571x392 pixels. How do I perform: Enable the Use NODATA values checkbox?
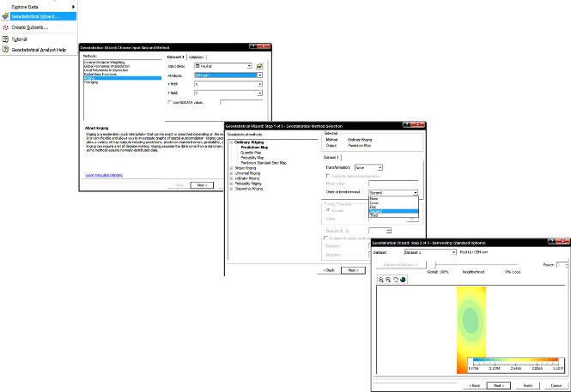pos(169,103)
